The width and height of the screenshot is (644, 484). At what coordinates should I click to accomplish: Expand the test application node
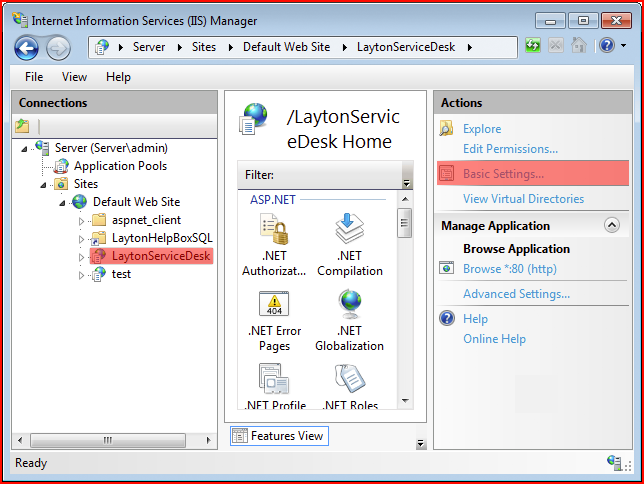81,275
